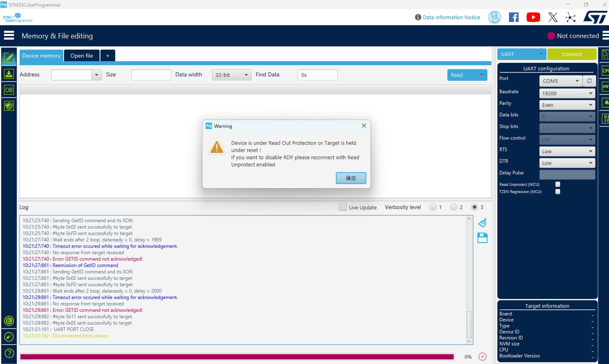This screenshot has height=364, width=609.
Task: Open the SWV panel icon on right edge
Action: pos(606,86)
